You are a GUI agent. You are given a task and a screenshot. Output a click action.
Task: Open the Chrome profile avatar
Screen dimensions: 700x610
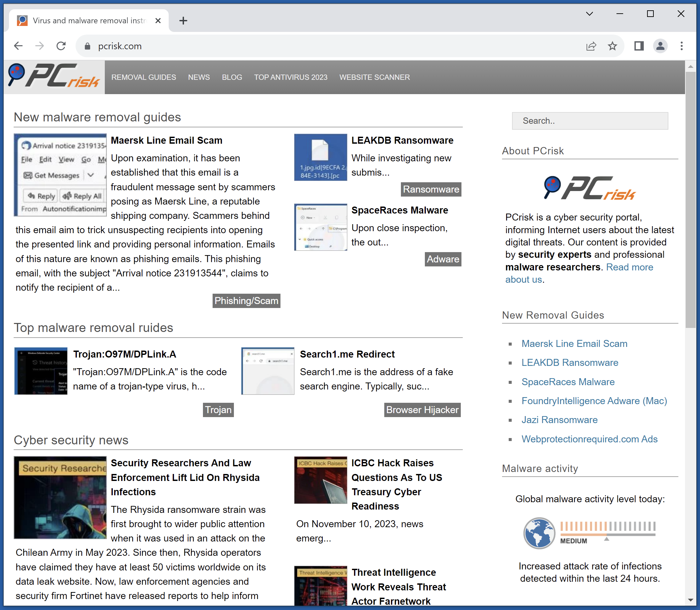point(660,46)
